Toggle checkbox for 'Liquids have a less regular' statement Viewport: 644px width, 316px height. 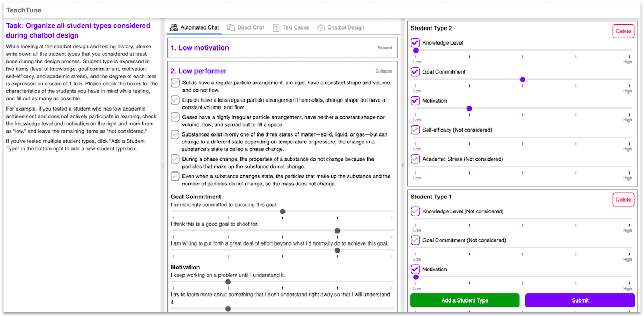pos(175,100)
